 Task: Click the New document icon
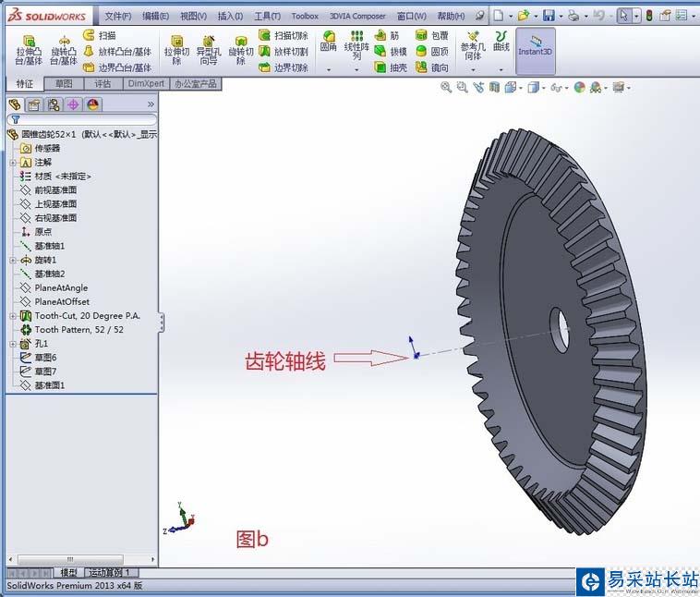pyautogui.click(x=498, y=16)
